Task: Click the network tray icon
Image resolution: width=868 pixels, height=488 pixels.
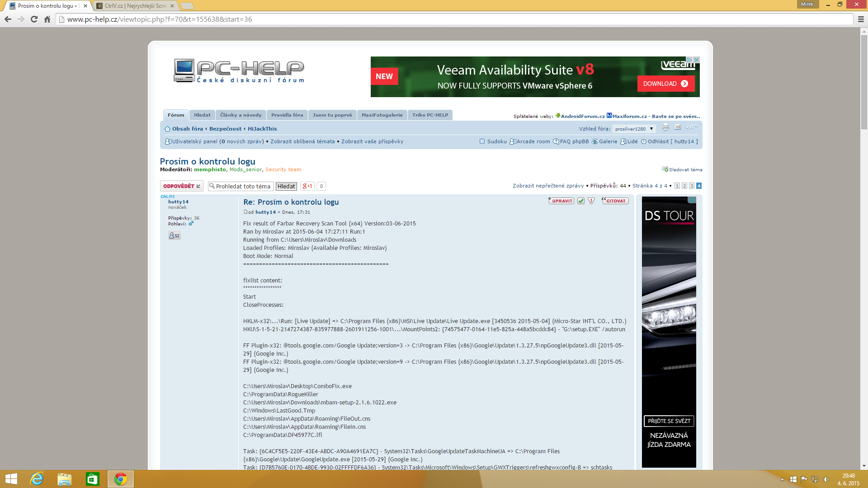Action: point(815,479)
